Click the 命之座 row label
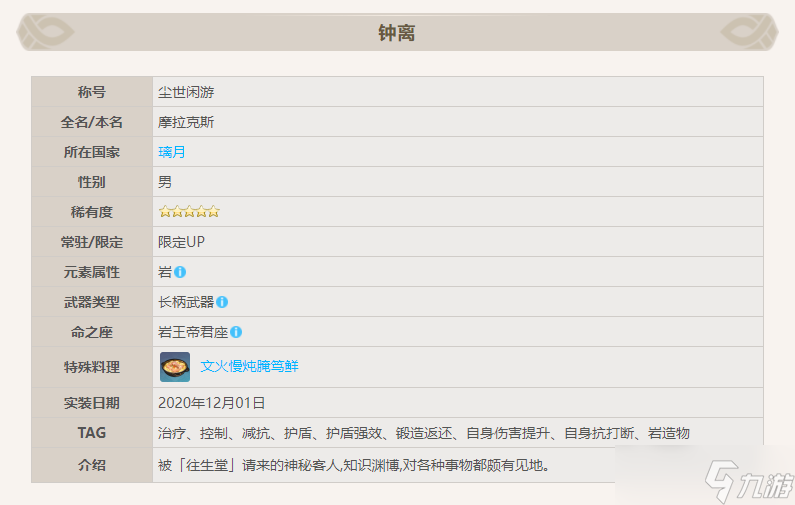 coord(92,332)
